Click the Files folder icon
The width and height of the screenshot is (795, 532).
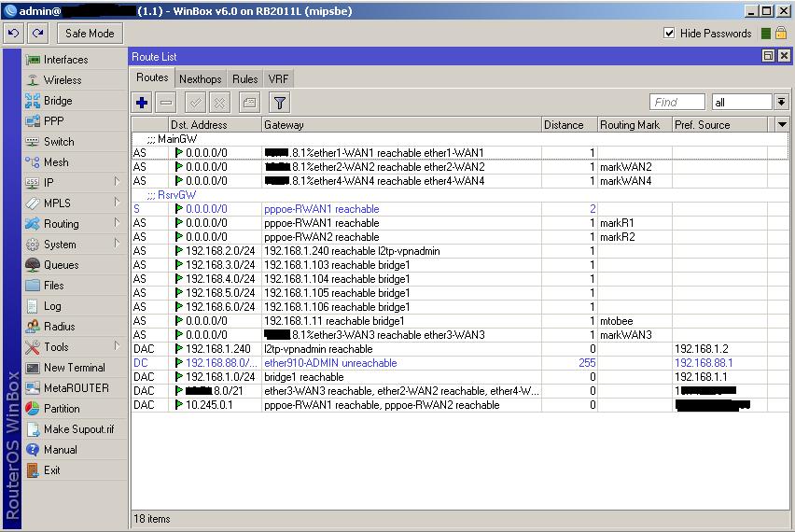(33, 286)
